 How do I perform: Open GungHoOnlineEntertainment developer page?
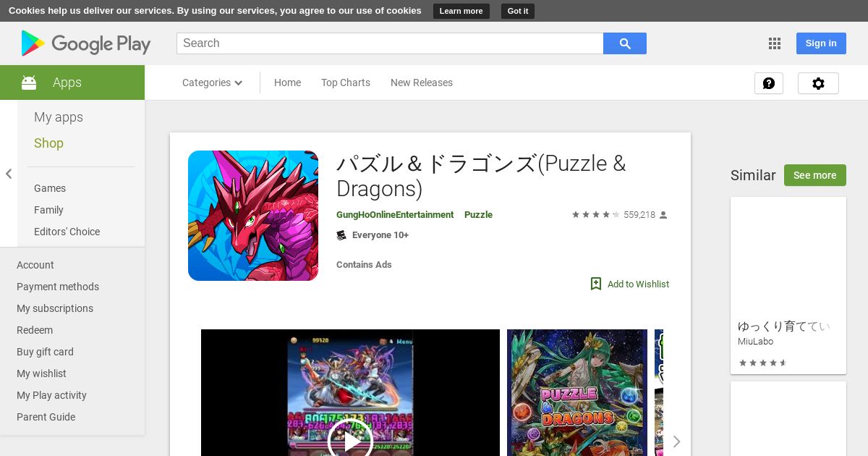[395, 215]
